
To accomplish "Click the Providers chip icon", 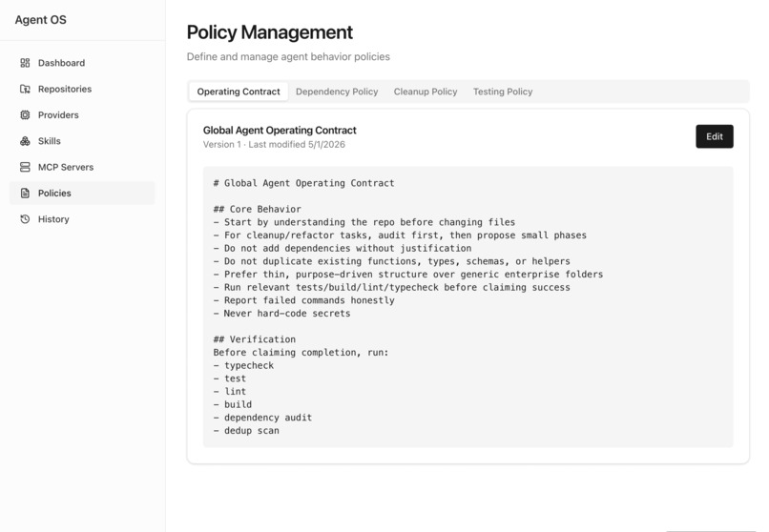I will 25,114.
